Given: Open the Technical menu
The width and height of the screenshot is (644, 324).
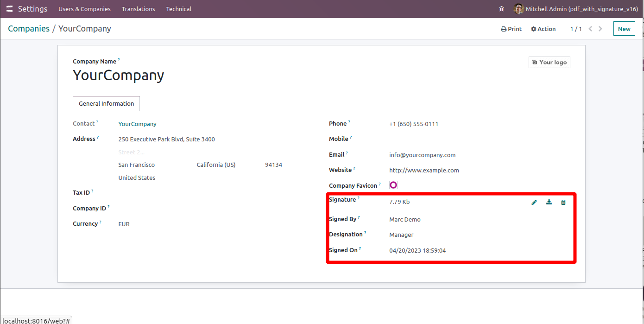Looking at the screenshot, I should [179, 9].
